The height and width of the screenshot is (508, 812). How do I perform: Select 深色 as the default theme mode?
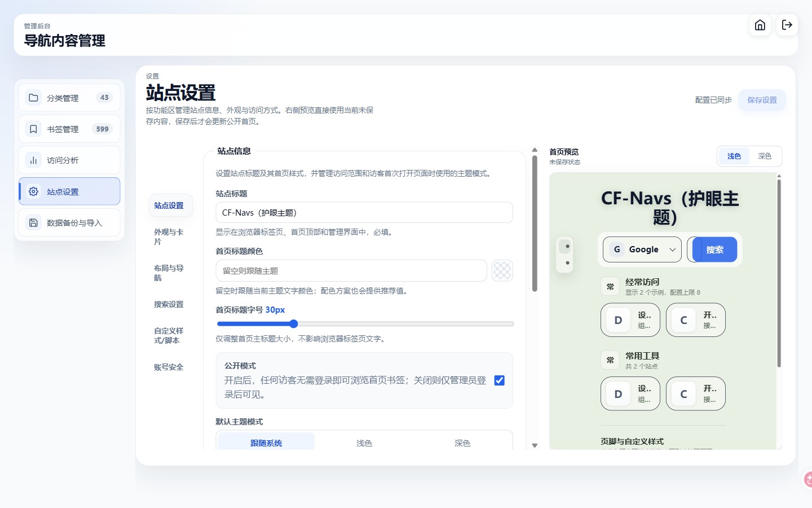(462, 443)
